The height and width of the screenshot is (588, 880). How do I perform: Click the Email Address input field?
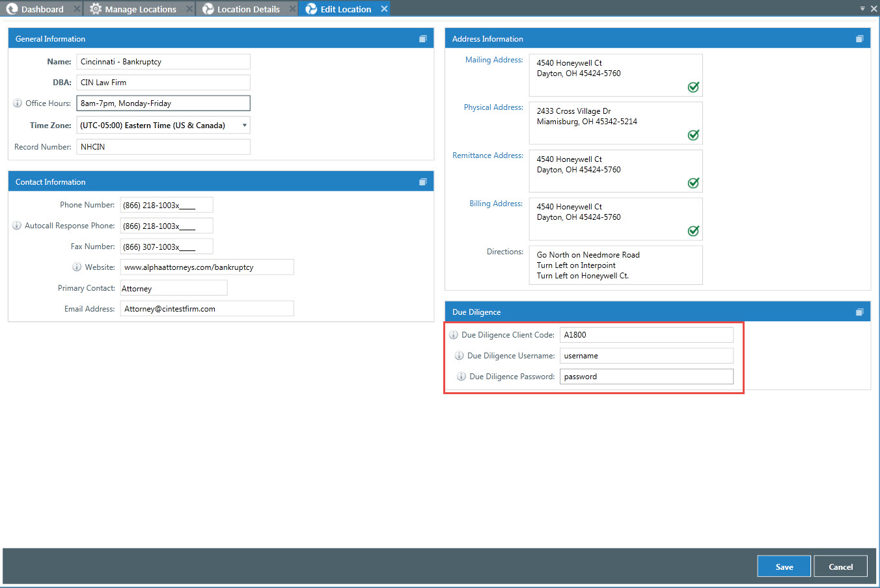coord(207,309)
